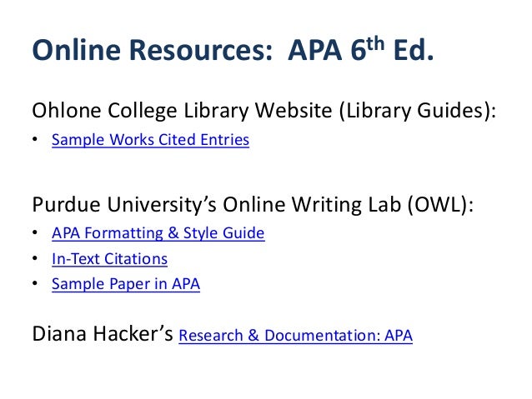The image size is (532, 399).
Task: Click the bullet before APA Formatting & Style Guide
Action: point(35,234)
